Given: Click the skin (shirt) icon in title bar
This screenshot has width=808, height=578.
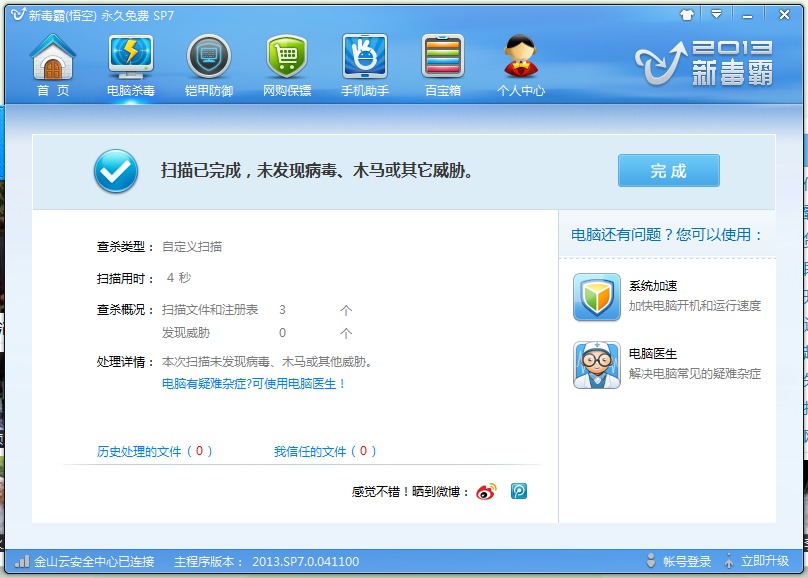Looking at the screenshot, I should [x=687, y=15].
